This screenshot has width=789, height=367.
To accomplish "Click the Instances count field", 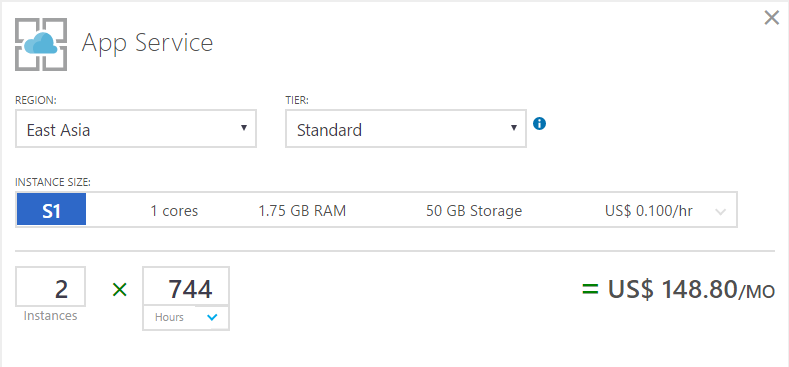I will click(50, 286).
